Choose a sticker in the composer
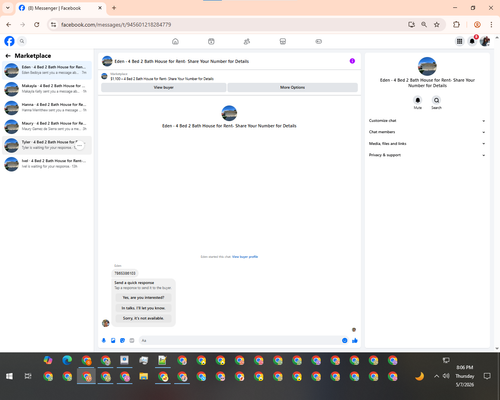 coord(122,340)
